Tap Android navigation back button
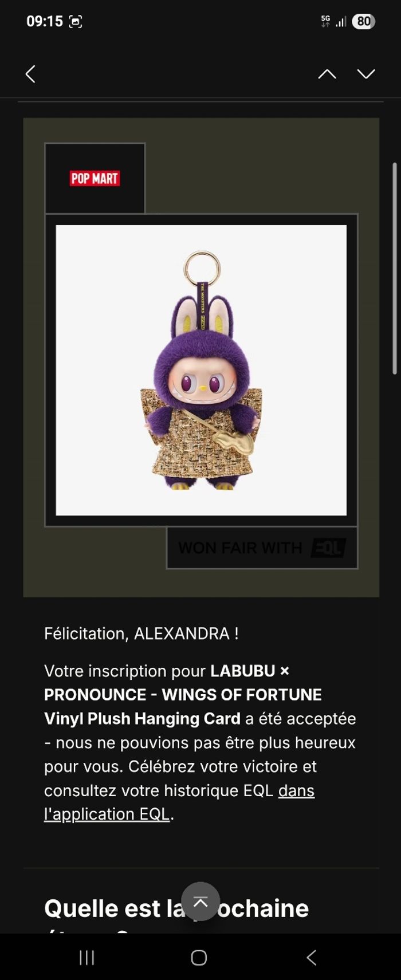The height and width of the screenshot is (980, 401). (x=311, y=957)
